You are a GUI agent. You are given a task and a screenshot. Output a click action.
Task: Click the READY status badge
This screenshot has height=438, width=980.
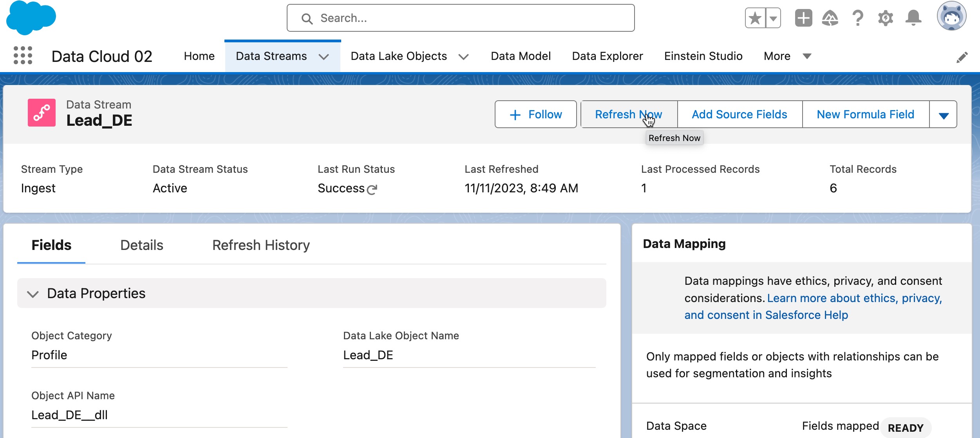pyautogui.click(x=906, y=428)
